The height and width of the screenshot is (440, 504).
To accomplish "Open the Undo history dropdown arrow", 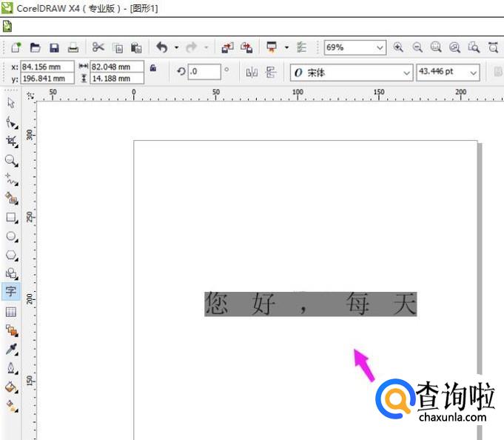I will (x=176, y=47).
